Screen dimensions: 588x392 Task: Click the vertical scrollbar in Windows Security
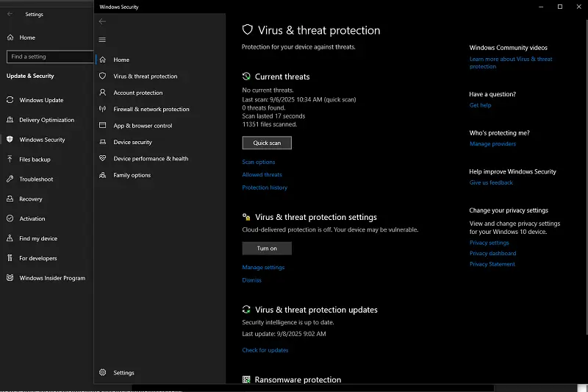click(587, 177)
